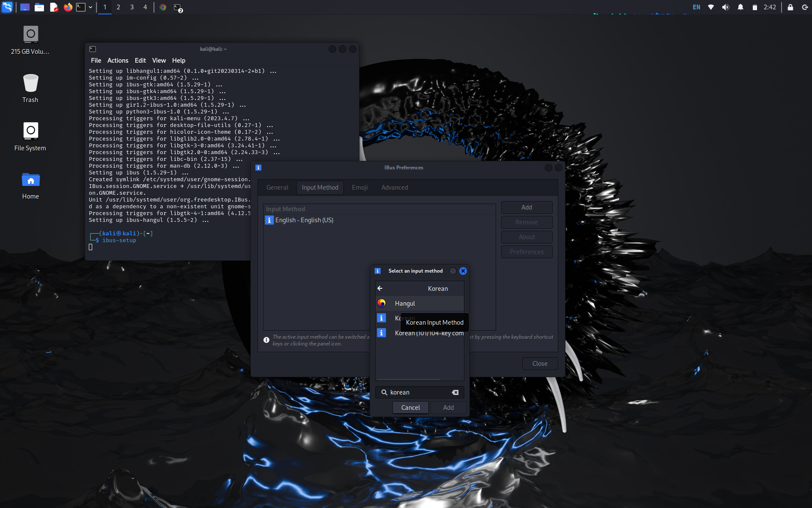The image size is (812, 508).
Task: Open Firefox from the top panel
Action: point(68,7)
